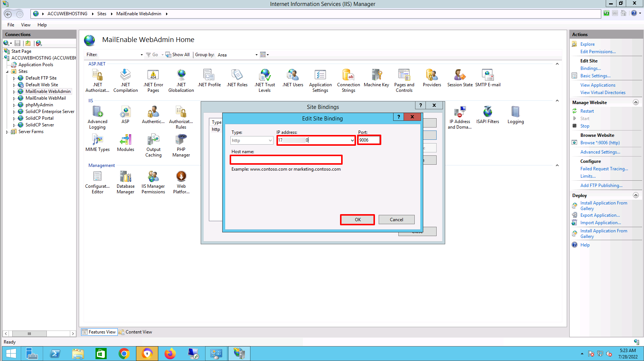Open .NET Trust Levels feature
The height and width of the screenshot is (361, 644).
pos(265,81)
